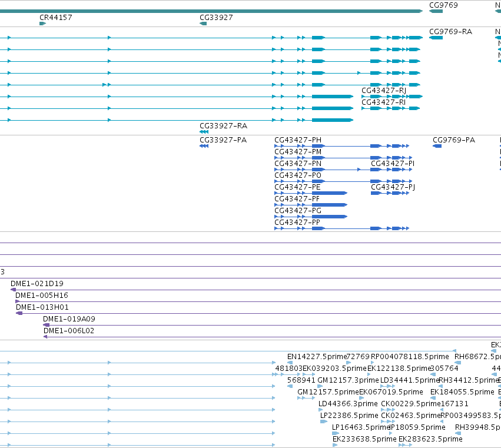Open EST EK122138.5prime label
This screenshot has height=448, width=501.
coord(399,369)
